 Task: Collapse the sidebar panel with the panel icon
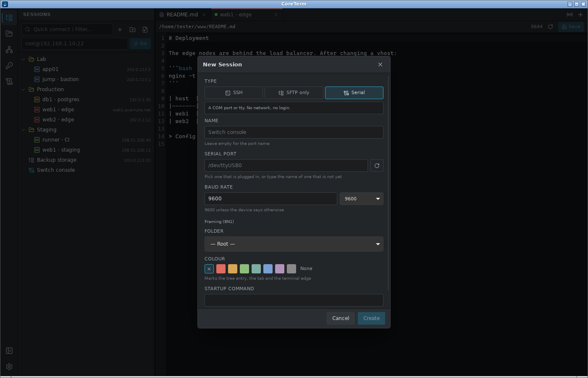(x=9, y=351)
